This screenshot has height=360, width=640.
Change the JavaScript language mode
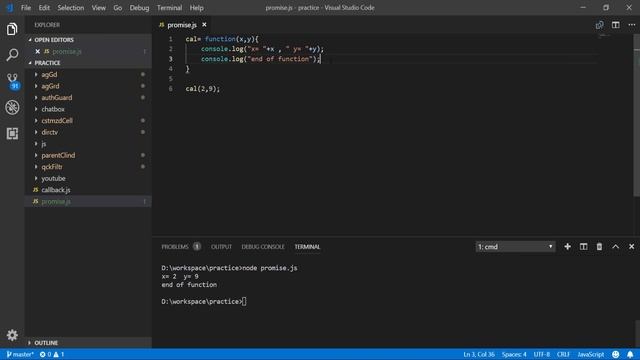(591, 354)
